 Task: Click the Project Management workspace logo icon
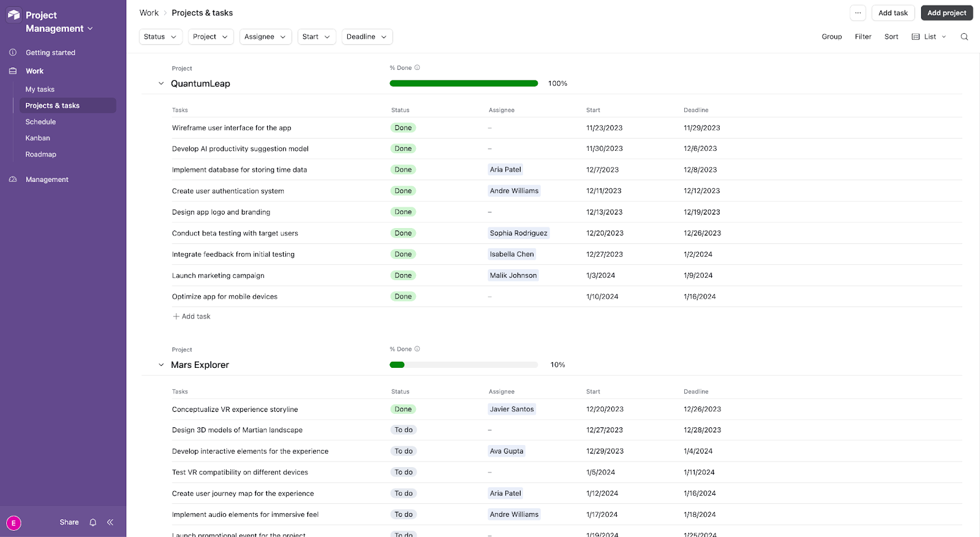[x=13, y=15]
